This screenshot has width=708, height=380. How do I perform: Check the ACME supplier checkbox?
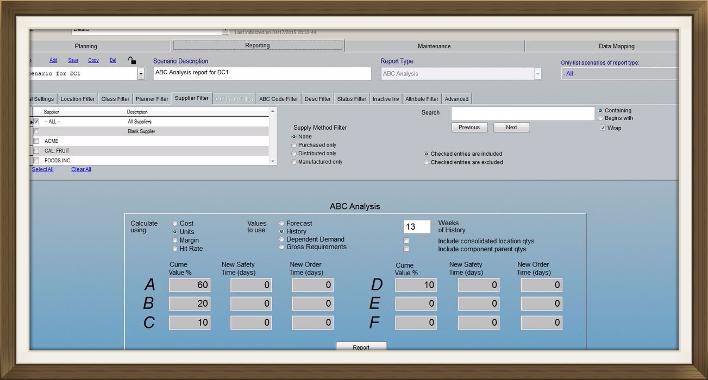[x=37, y=141]
